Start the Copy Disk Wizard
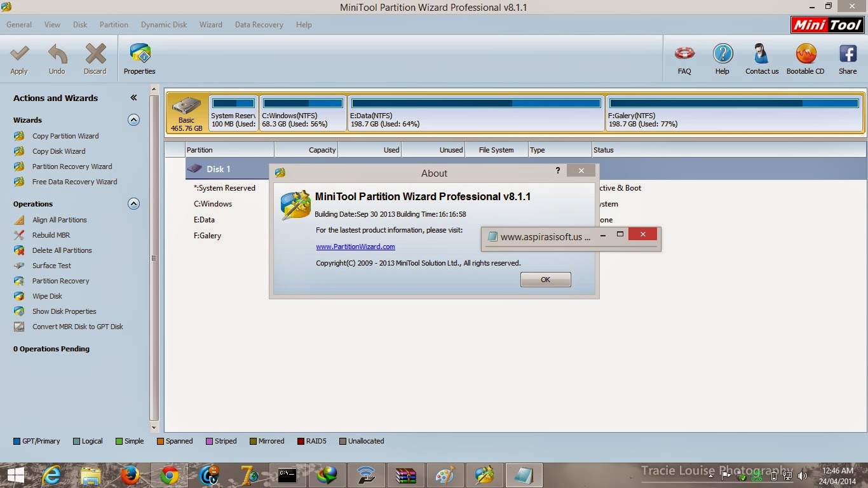Image resolution: width=868 pixels, height=488 pixels. (x=58, y=151)
